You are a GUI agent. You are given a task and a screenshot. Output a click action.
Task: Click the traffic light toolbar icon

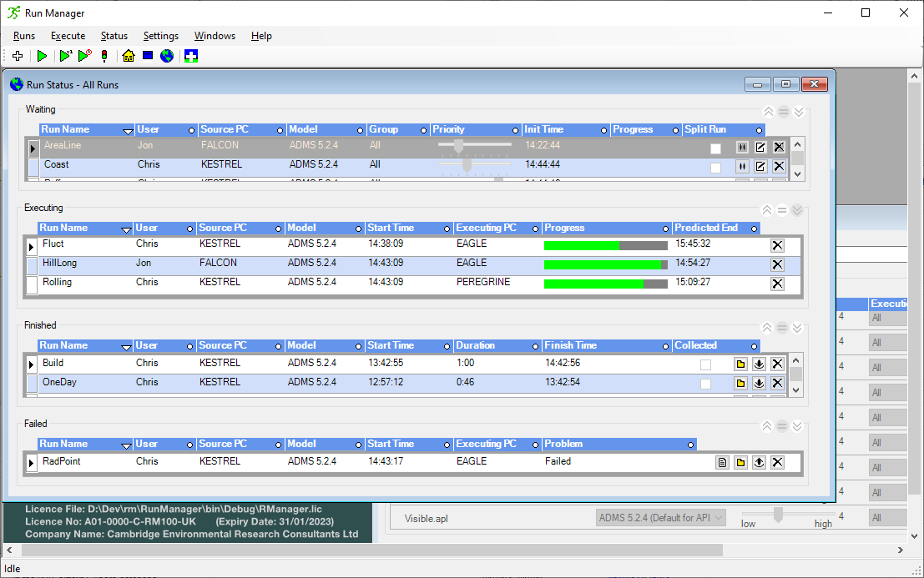(104, 56)
